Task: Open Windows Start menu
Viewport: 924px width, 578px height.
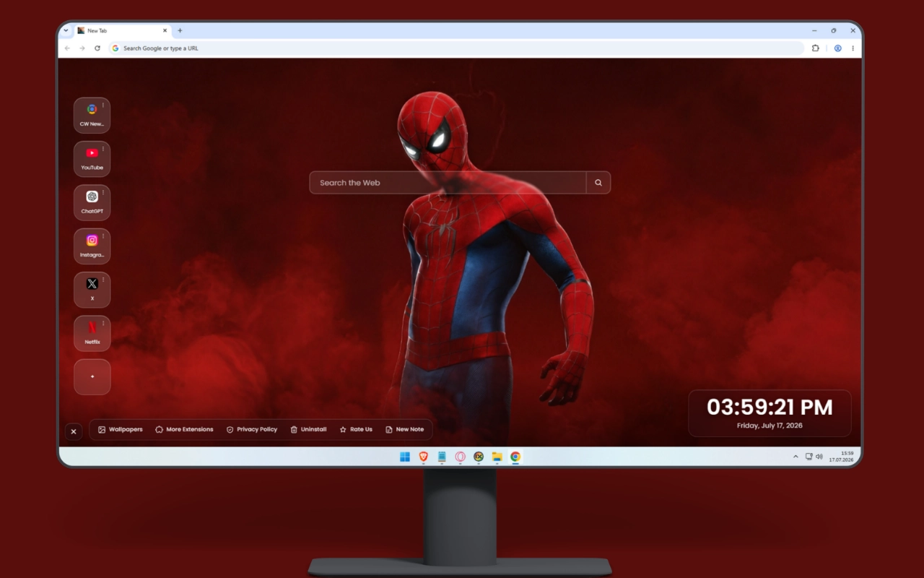Action: (x=405, y=457)
